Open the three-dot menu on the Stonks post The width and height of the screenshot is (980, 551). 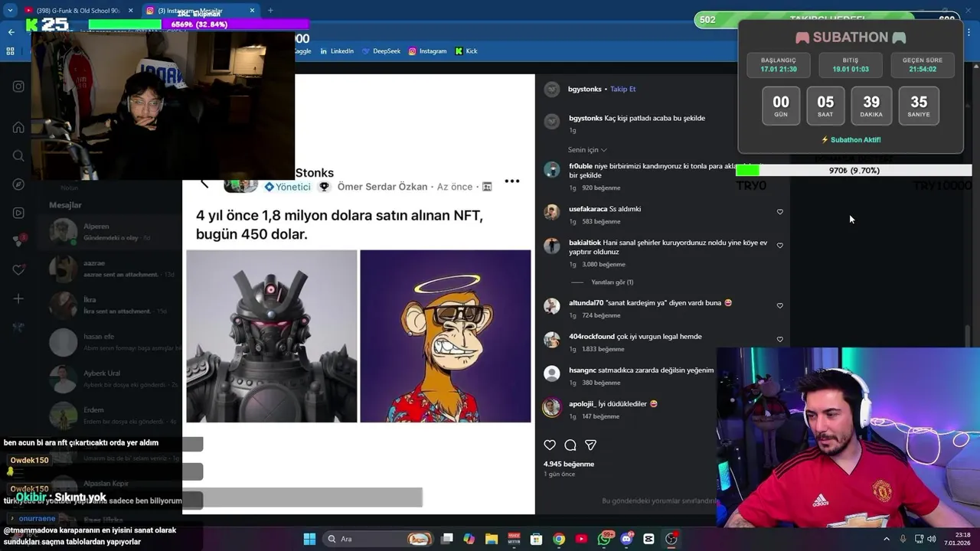click(x=512, y=181)
